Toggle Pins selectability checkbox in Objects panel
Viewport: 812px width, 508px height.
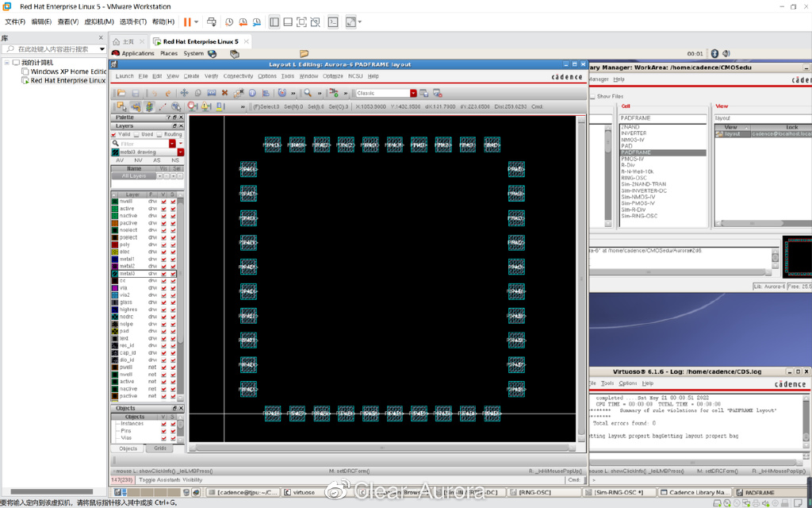click(x=173, y=431)
